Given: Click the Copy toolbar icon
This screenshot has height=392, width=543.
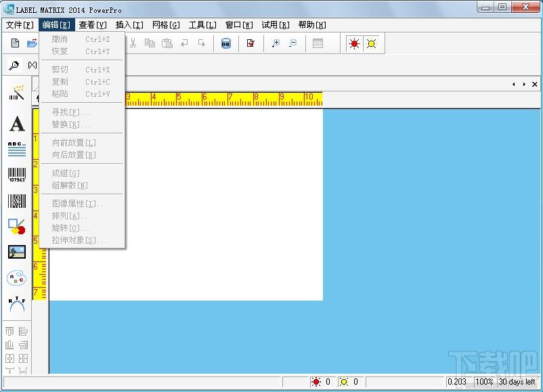Looking at the screenshot, I should point(150,43).
